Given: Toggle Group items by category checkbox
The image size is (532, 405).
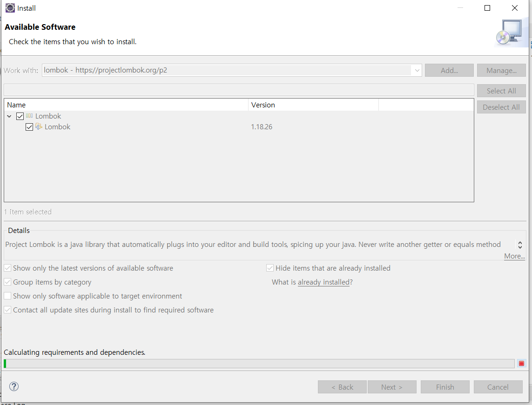Looking at the screenshot, I should pos(7,282).
